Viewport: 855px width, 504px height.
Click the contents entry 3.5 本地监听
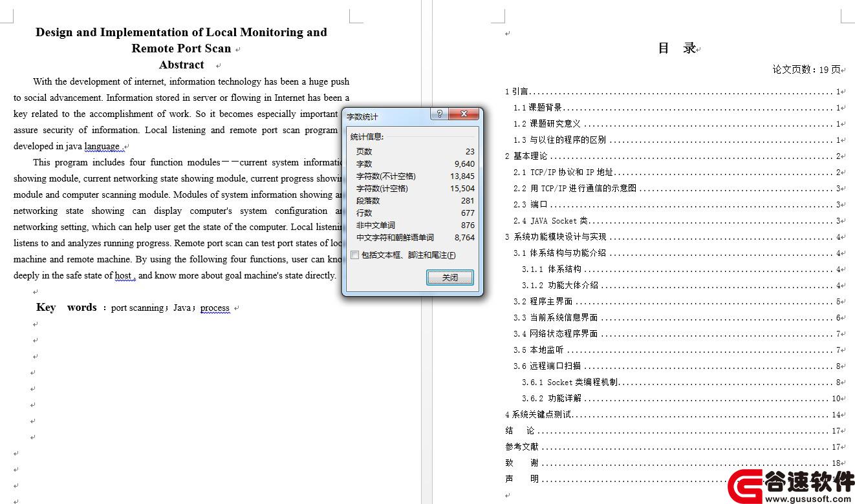tap(677, 350)
